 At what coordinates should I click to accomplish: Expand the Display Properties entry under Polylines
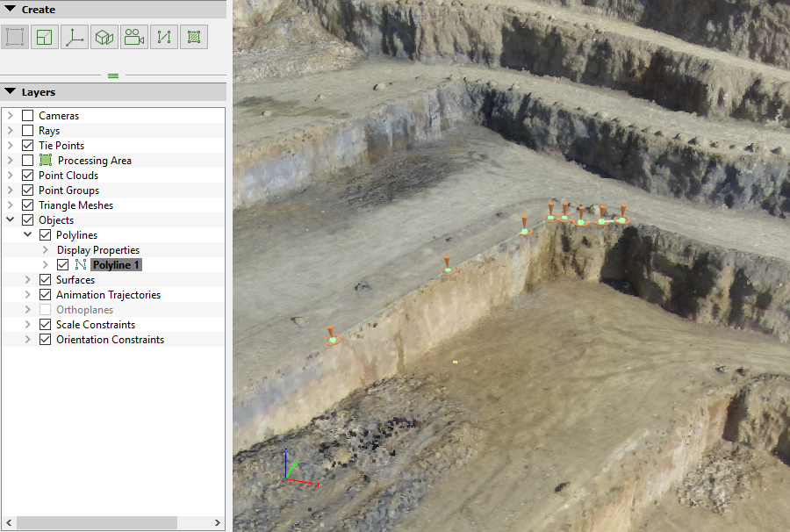[44, 249]
